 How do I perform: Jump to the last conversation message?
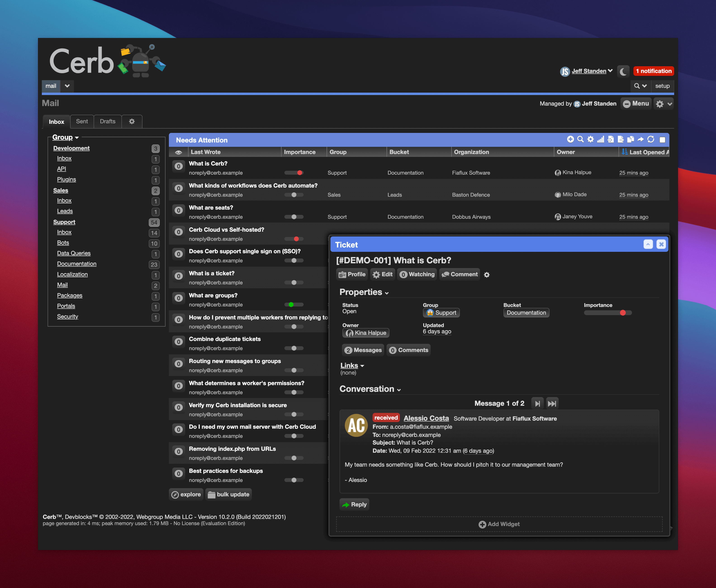pyautogui.click(x=552, y=403)
